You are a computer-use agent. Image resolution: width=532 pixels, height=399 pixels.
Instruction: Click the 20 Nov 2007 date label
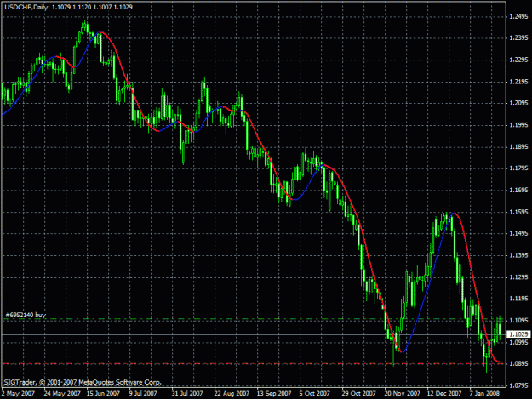point(402,393)
